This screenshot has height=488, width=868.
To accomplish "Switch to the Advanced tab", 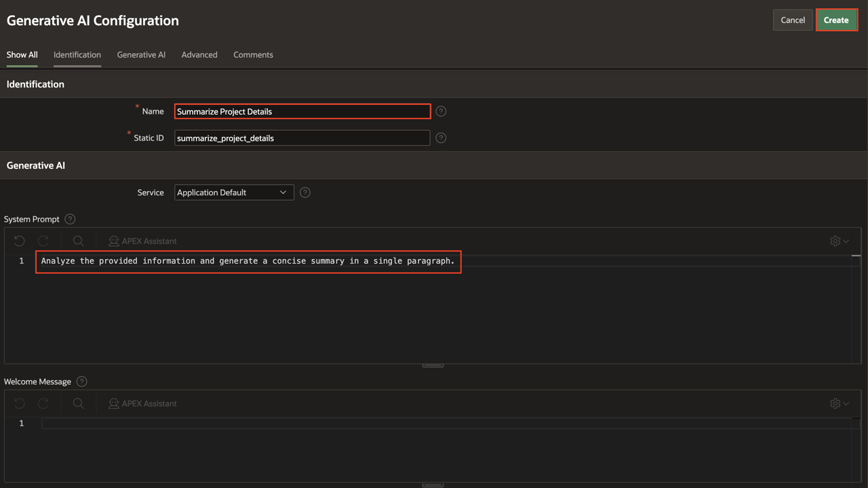I will coord(199,55).
